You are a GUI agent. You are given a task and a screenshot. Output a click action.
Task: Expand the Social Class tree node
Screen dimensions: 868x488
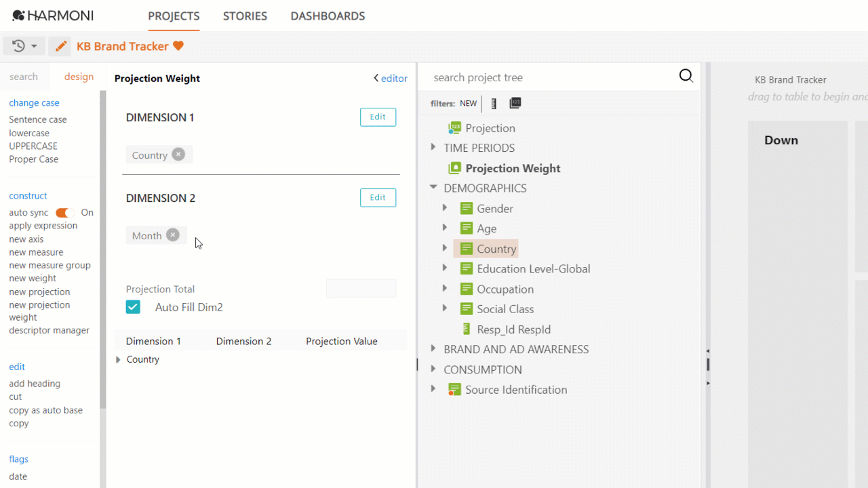point(445,308)
